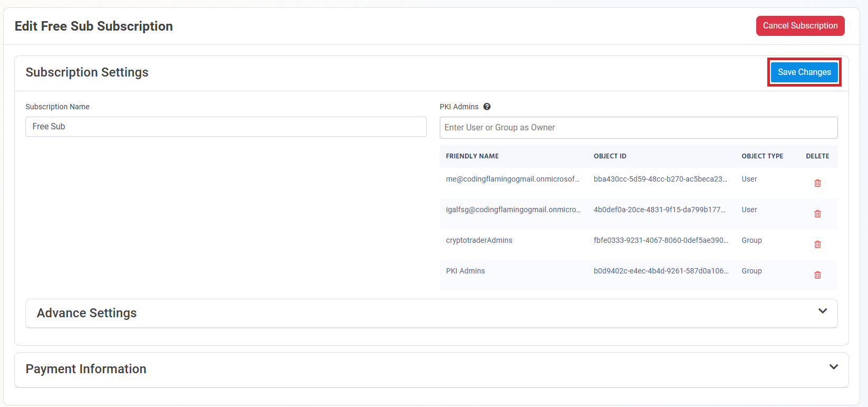Expand the Advance Settings chevron
868x407 pixels.
(x=822, y=311)
